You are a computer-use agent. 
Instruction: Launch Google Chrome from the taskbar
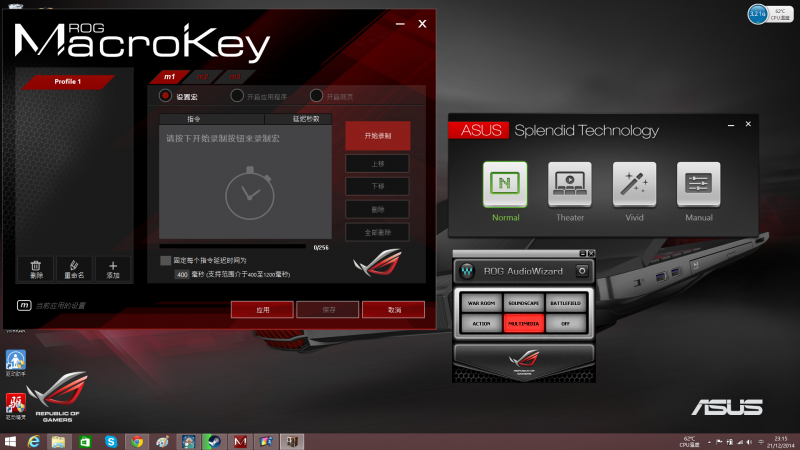tap(137, 441)
